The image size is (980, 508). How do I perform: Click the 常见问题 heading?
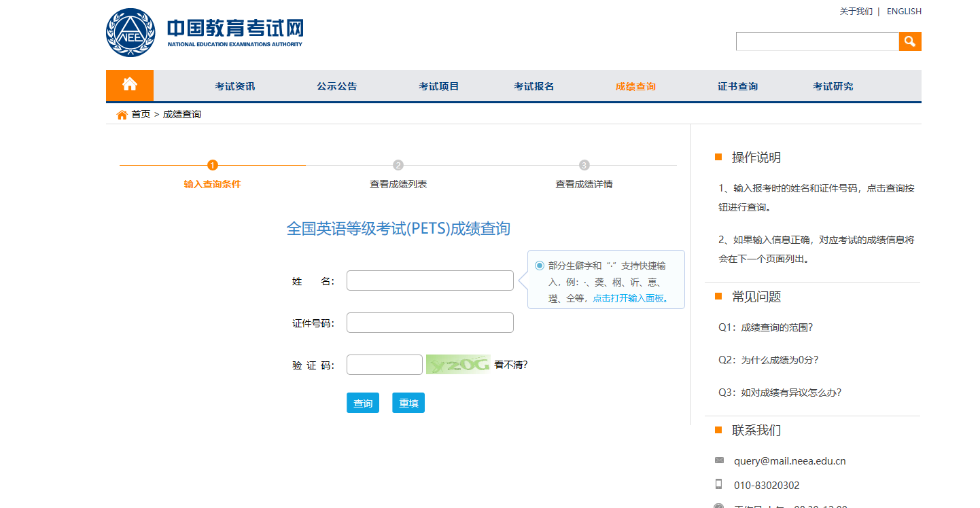click(756, 297)
